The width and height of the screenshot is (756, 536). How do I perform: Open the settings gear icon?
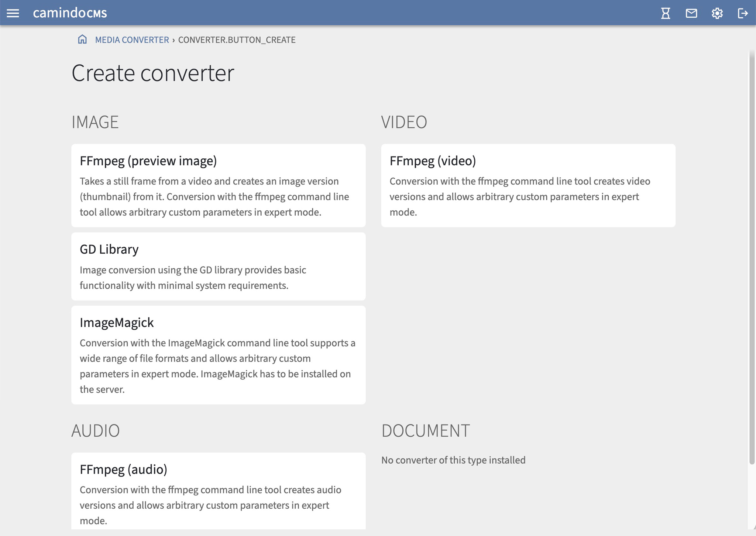pyautogui.click(x=717, y=13)
